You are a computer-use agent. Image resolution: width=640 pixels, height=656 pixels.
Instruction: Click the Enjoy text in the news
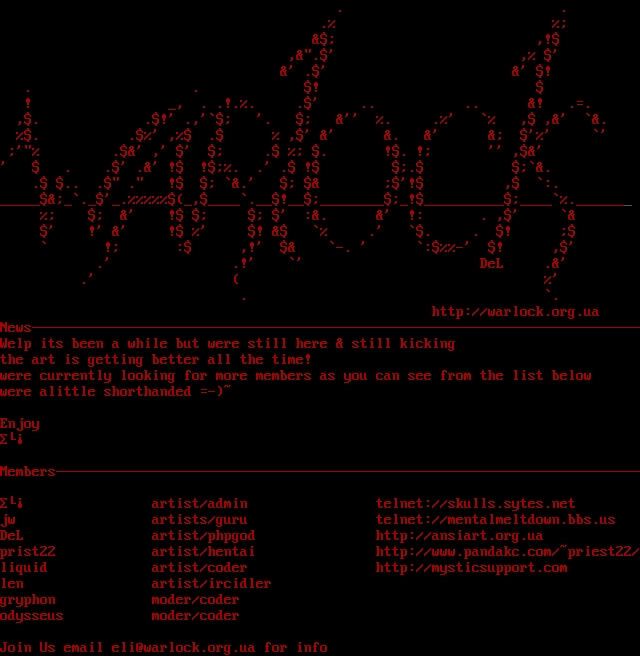(x=20, y=424)
